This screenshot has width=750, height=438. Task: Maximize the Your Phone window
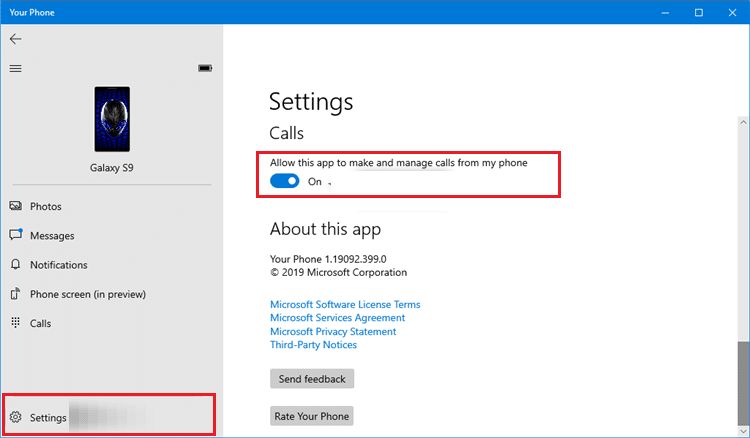coord(699,12)
